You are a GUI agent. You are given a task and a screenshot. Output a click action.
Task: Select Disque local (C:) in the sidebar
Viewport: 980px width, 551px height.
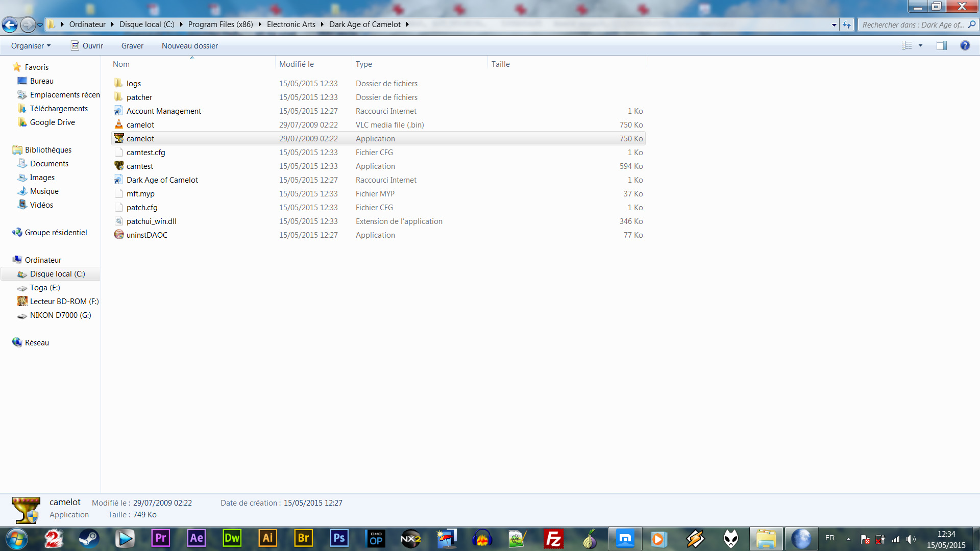57,274
